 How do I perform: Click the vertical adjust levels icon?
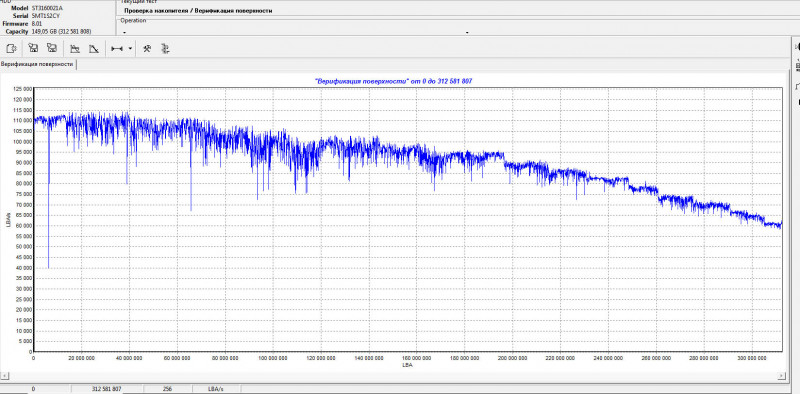[x=165, y=49]
